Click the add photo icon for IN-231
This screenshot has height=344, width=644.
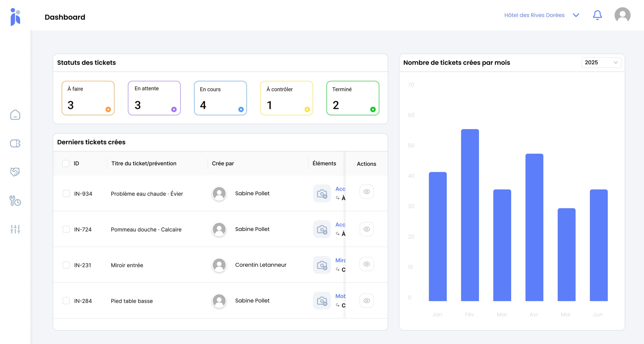point(322,265)
